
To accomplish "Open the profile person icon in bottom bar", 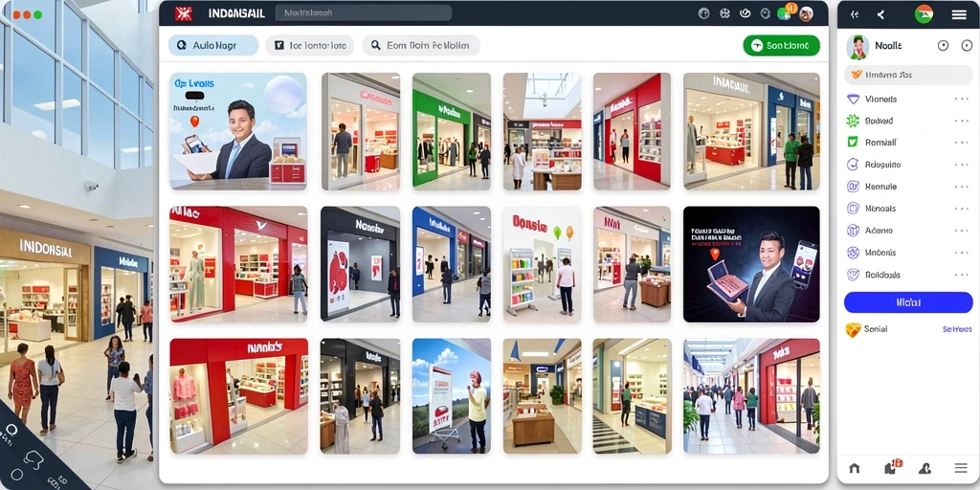I will (x=925, y=467).
